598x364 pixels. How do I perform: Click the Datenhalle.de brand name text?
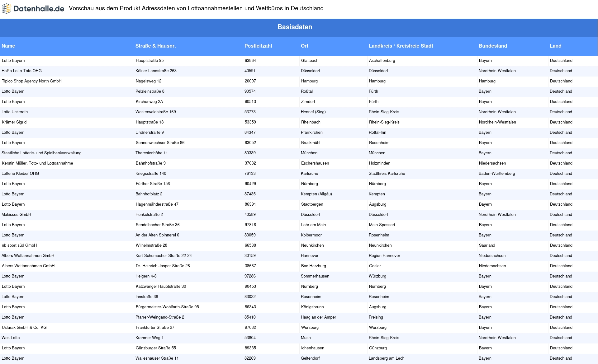coord(39,9)
